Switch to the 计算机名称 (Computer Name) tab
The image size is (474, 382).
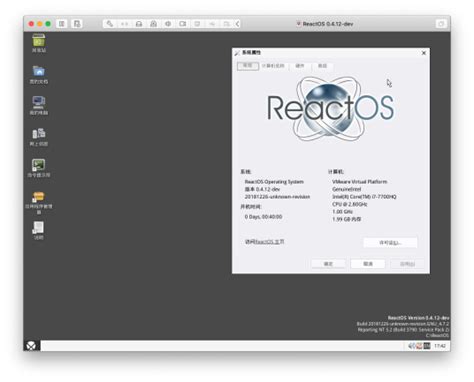273,66
